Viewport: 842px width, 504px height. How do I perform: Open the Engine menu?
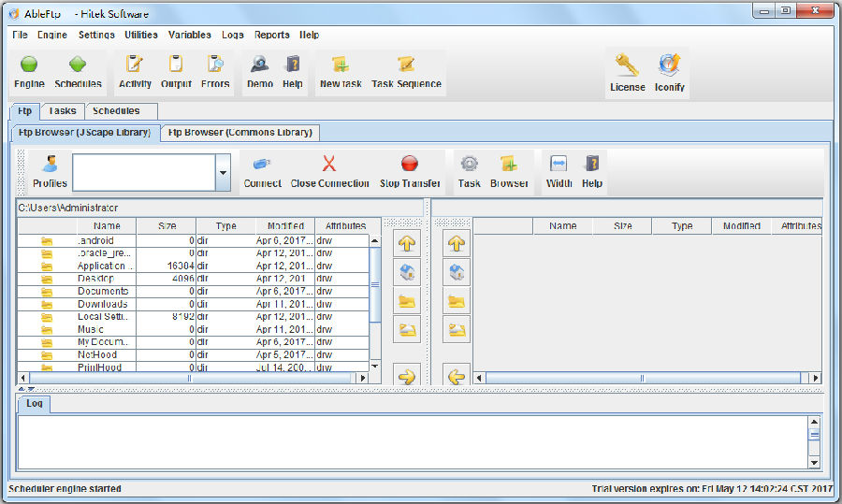52,35
